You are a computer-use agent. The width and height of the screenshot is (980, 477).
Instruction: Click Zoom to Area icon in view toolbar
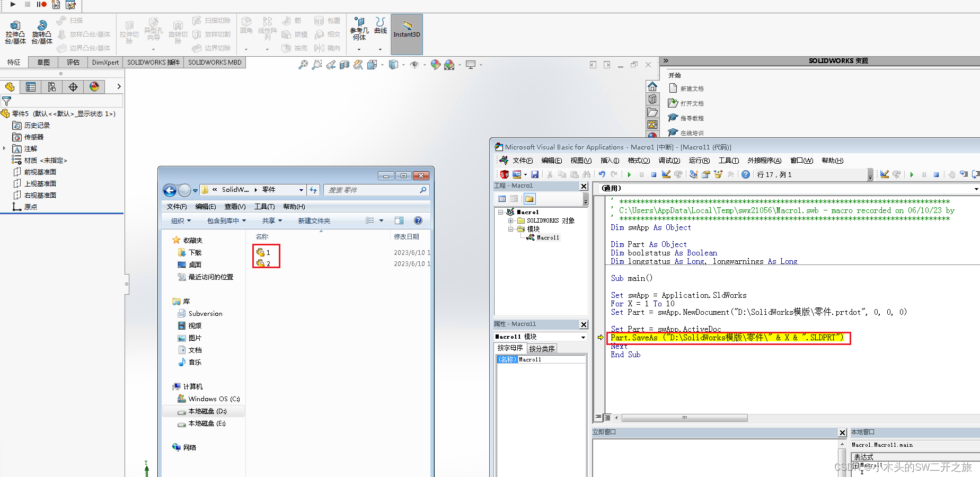click(x=316, y=65)
